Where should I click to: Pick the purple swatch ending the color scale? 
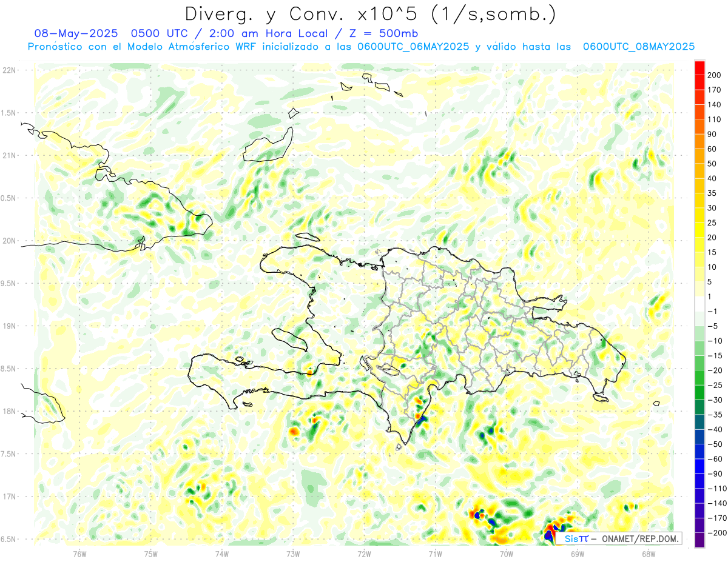coord(700,540)
